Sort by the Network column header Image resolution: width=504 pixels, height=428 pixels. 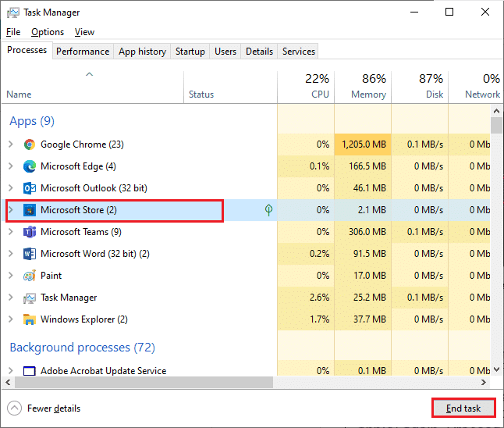pyautogui.click(x=475, y=87)
